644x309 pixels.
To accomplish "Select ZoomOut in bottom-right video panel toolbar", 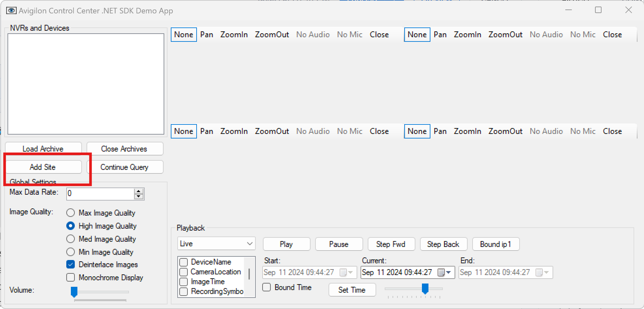I will click(505, 131).
